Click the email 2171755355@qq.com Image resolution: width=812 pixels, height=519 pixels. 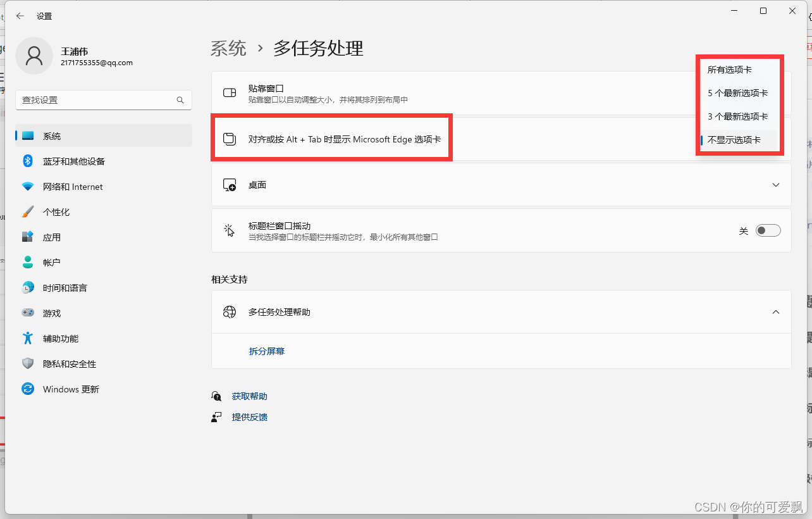97,63
